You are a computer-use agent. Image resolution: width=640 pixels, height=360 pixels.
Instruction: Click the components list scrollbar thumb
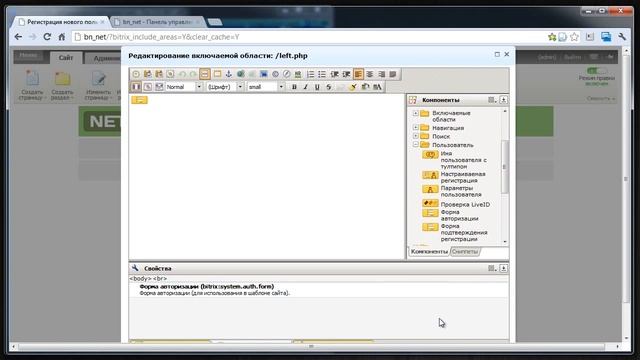[504, 167]
